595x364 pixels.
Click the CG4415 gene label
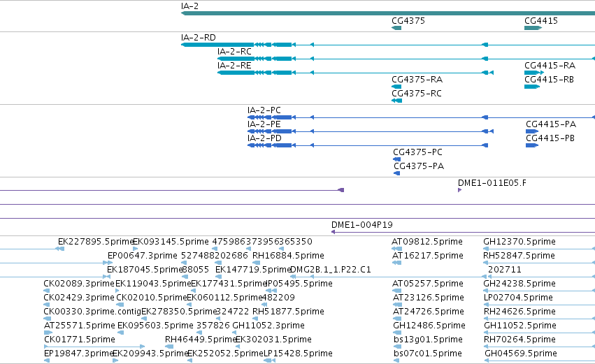[x=541, y=21]
